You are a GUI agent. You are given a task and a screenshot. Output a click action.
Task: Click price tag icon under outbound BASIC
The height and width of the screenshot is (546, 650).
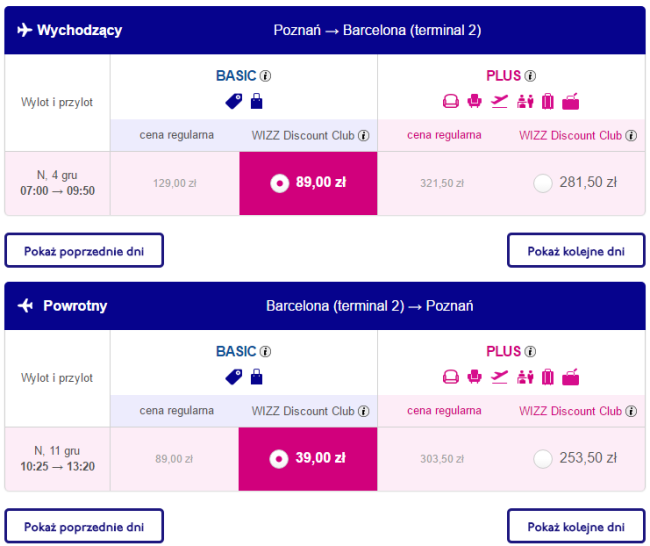click(233, 101)
